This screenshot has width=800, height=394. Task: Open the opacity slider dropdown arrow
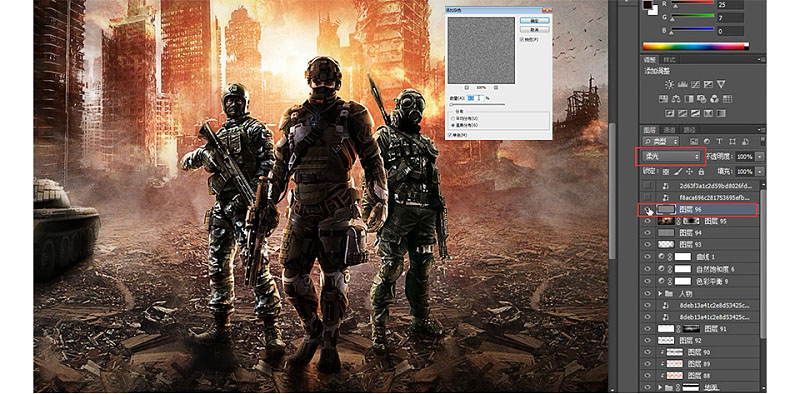[761, 157]
